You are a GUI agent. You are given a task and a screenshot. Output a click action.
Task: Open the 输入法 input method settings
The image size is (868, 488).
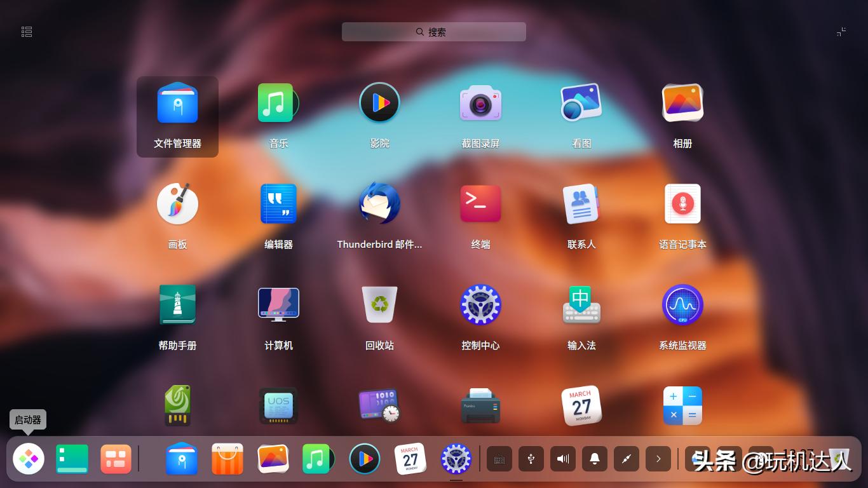click(581, 305)
